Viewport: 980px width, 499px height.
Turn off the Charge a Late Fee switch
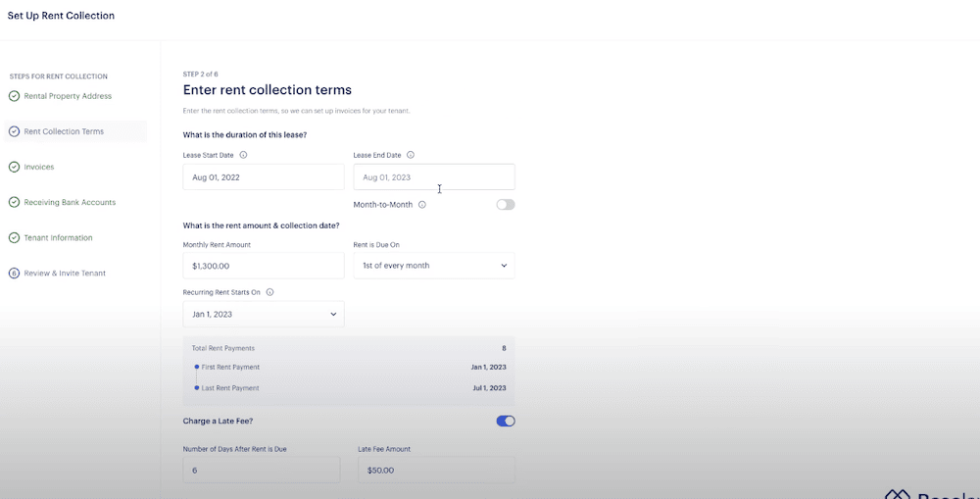[506, 421]
